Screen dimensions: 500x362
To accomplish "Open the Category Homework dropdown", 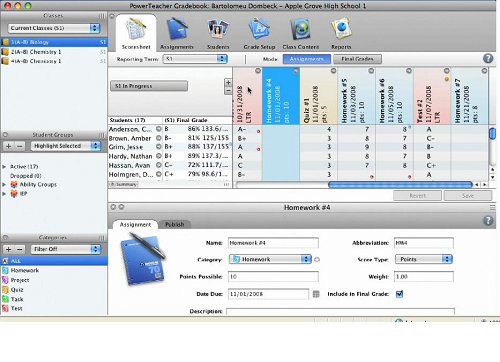I will click(x=270, y=259).
